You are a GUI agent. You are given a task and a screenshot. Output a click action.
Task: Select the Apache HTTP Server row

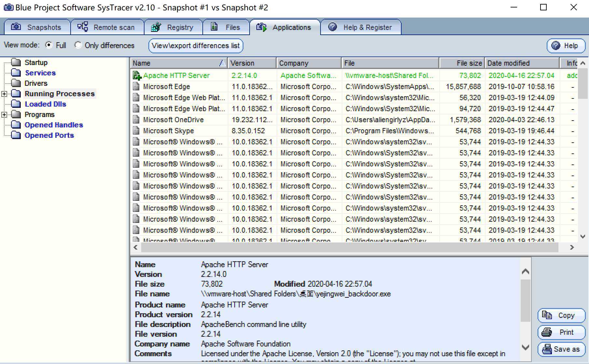pyautogui.click(x=354, y=75)
